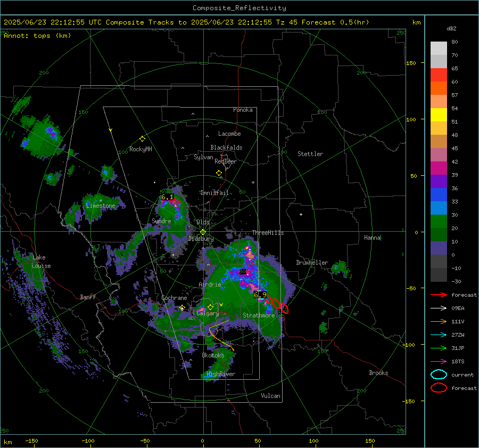Click the Brooks city label

[378, 373]
